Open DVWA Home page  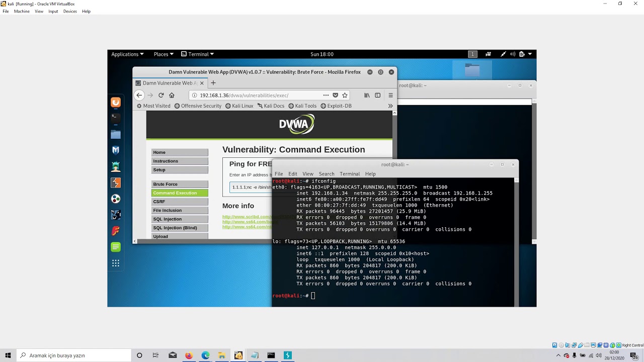pos(180,152)
